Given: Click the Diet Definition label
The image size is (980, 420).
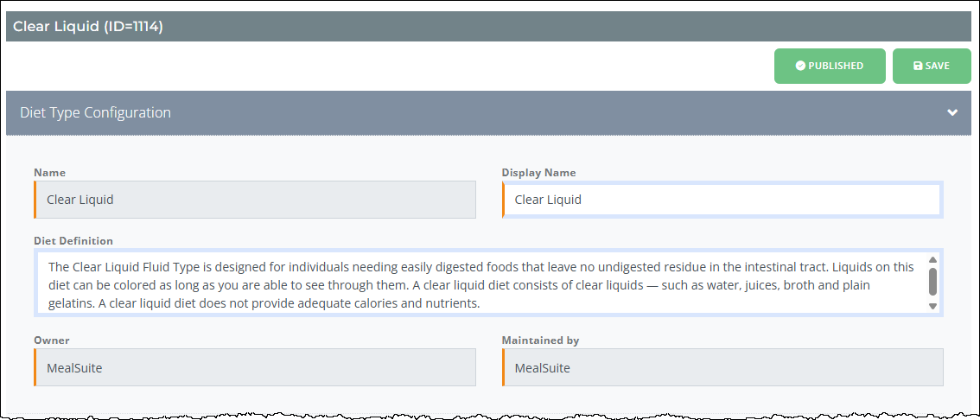Looking at the screenshot, I should [x=73, y=240].
